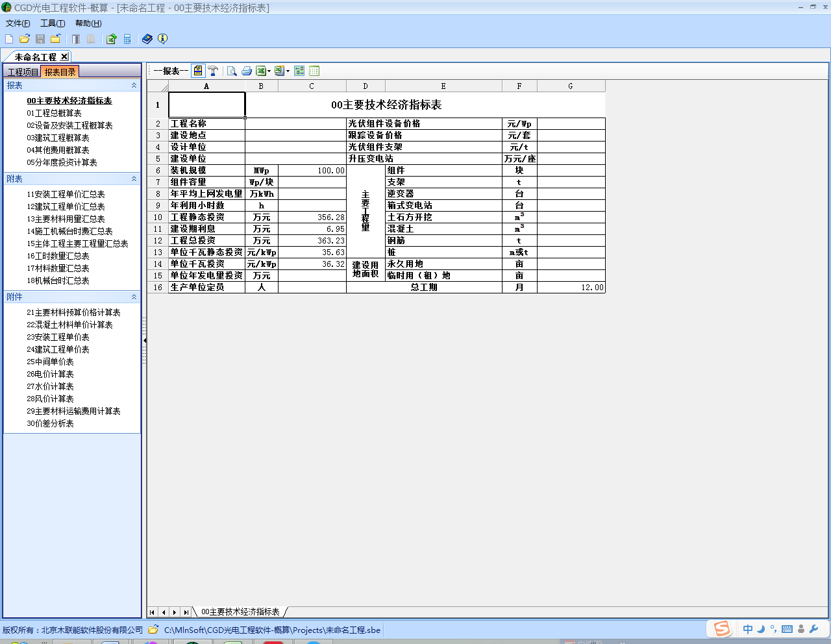Image resolution: width=831 pixels, height=644 pixels.
Task: Click the new project file icon
Action: pos(9,39)
